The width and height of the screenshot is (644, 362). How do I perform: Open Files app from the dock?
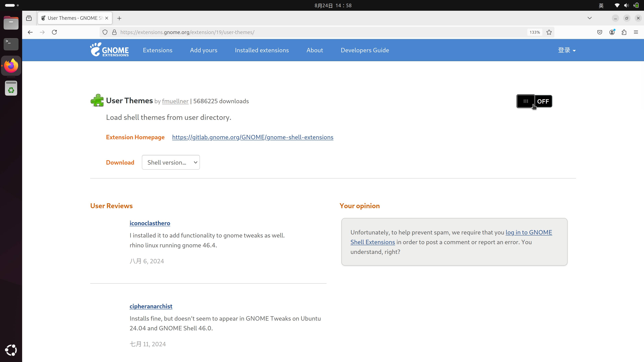11,23
